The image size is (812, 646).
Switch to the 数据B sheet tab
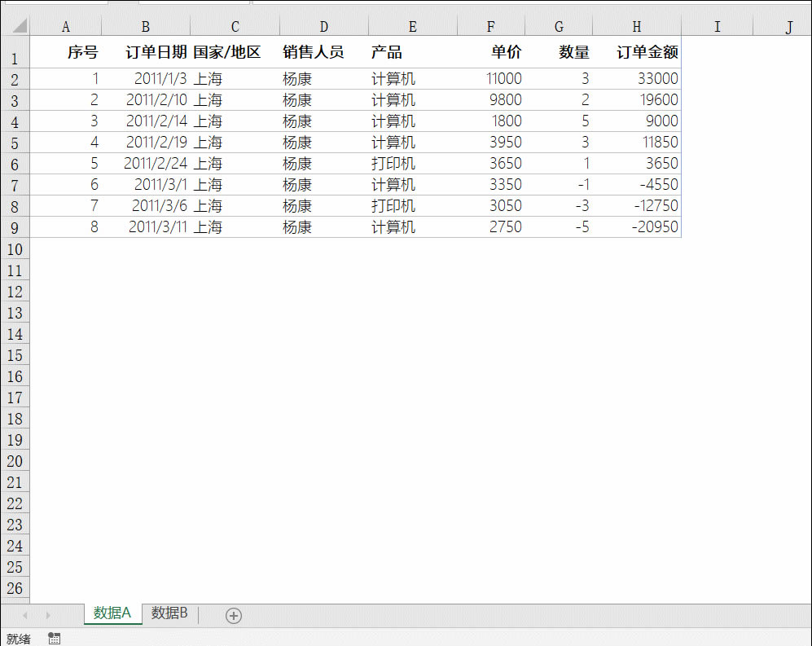tap(169, 615)
